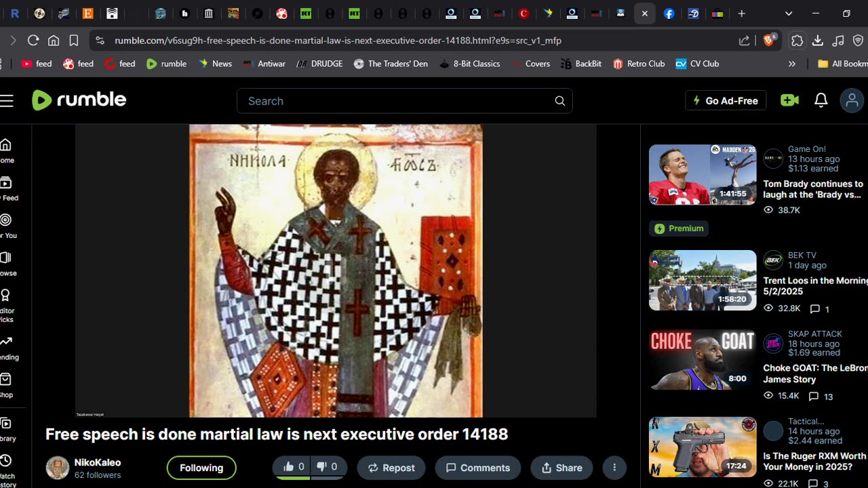
Task: Open Library in the sidebar
Action: click(x=7, y=429)
